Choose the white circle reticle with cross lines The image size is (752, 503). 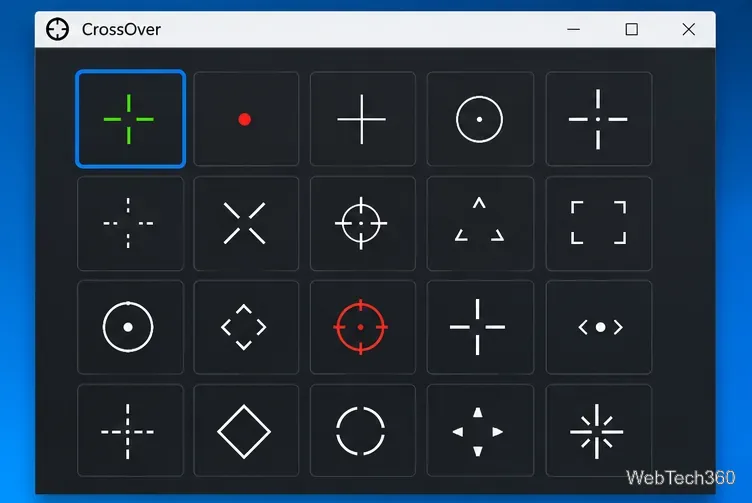coord(363,223)
